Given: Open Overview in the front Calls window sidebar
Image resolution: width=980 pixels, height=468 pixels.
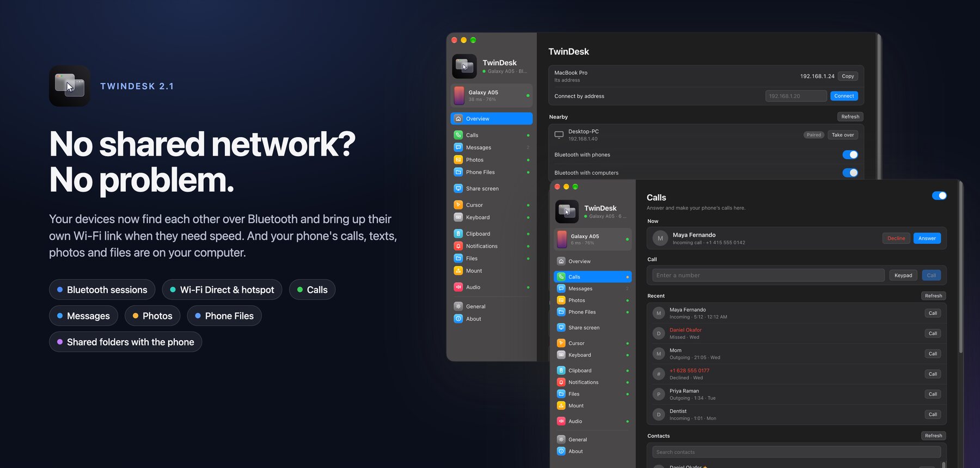Looking at the screenshot, I should pos(592,261).
